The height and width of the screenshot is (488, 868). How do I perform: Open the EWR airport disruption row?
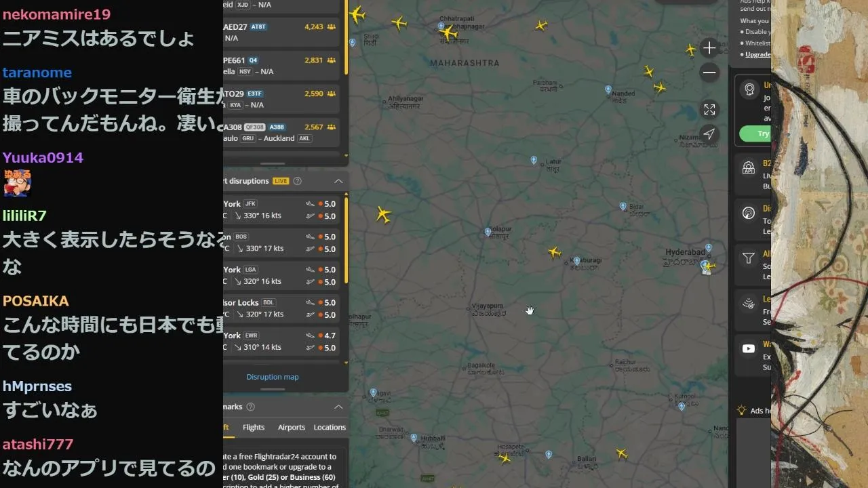[281, 341]
